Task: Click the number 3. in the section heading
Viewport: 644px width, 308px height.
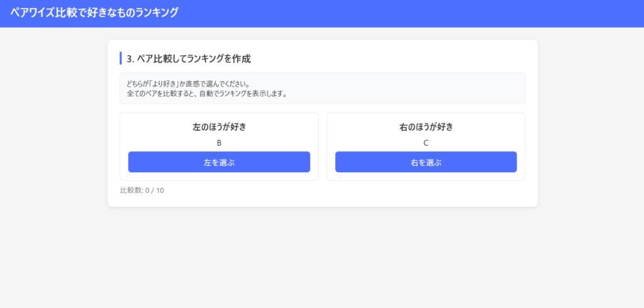Action: [131, 58]
